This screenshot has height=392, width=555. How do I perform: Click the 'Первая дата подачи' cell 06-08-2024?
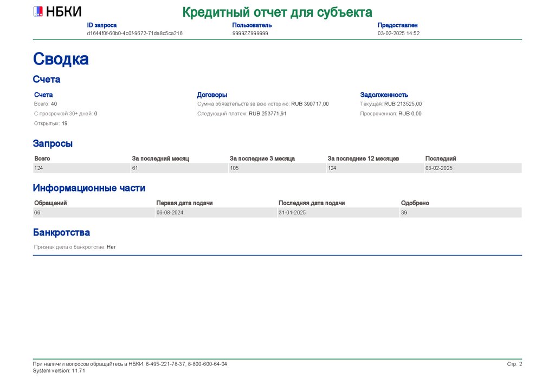[x=170, y=213]
